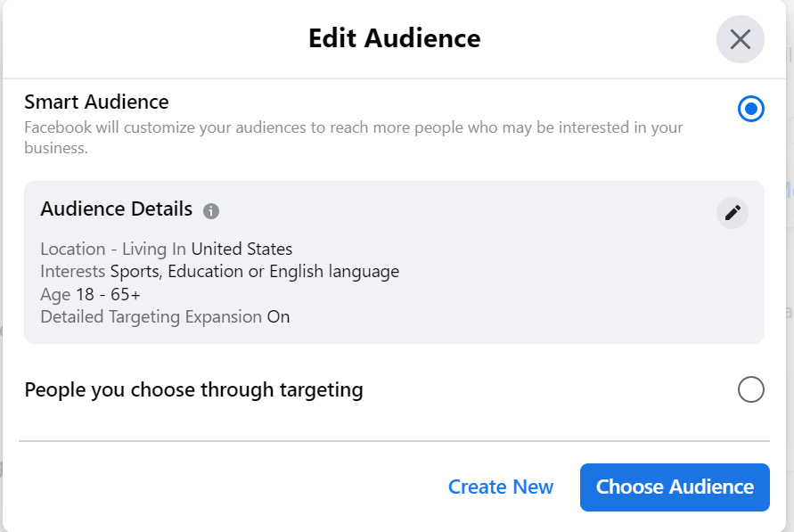794x532 pixels.
Task: Click the People you choose through targeting label
Action: [x=195, y=389]
